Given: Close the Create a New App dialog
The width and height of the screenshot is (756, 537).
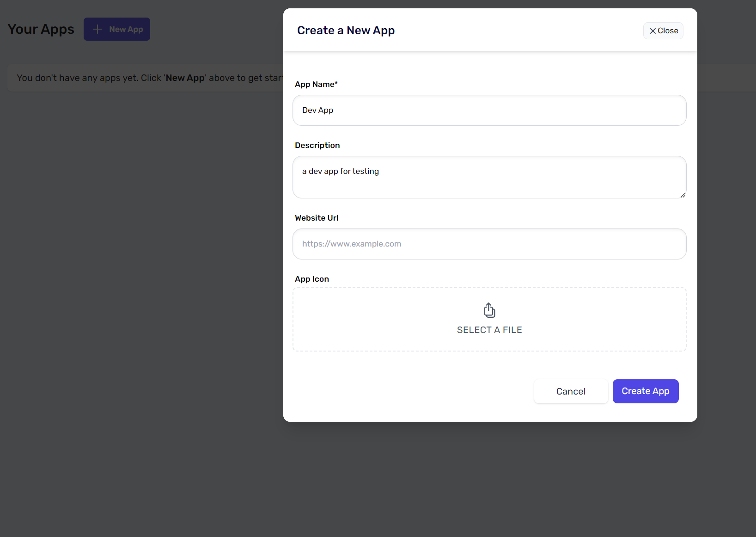Looking at the screenshot, I should click(x=663, y=31).
